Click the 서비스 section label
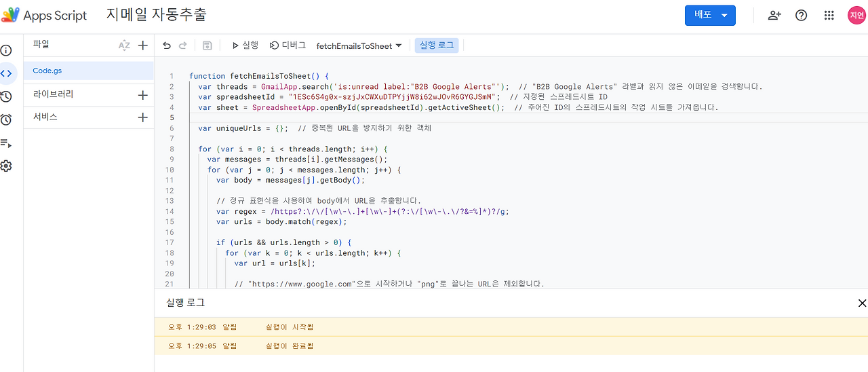Image resolution: width=868 pixels, height=372 pixels. pyautogui.click(x=45, y=117)
